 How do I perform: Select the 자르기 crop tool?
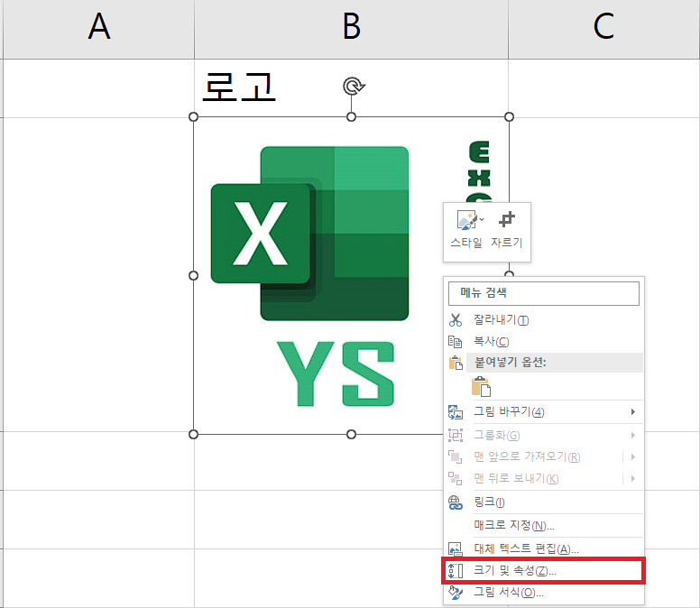(x=507, y=229)
